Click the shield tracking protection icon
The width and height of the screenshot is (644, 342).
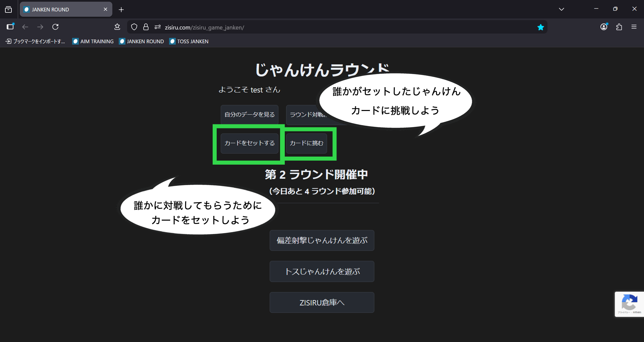134,27
